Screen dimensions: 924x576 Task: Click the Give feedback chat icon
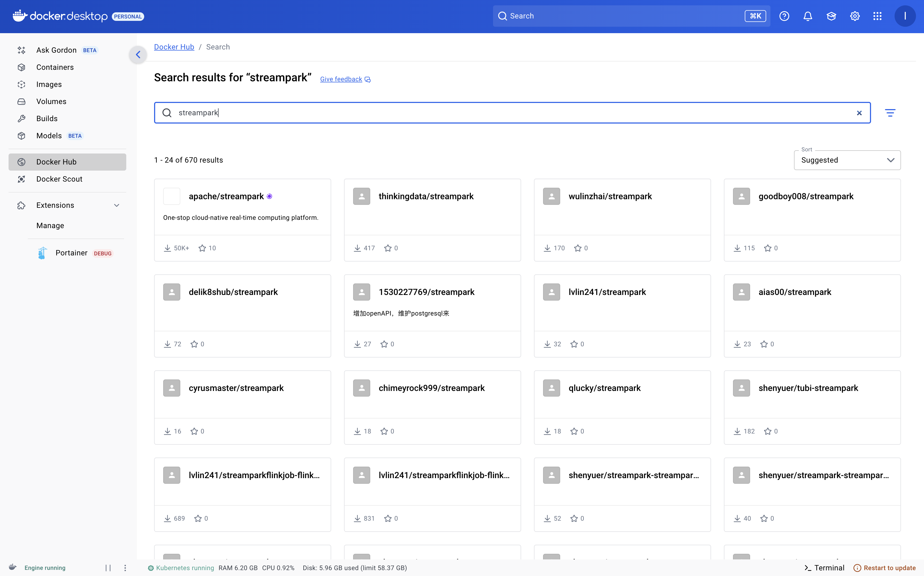click(368, 79)
